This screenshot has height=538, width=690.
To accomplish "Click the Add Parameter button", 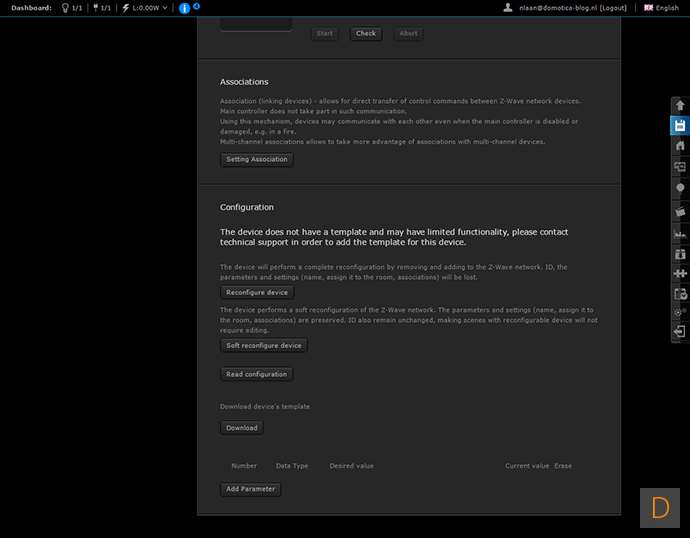I will (x=251, y=489).
